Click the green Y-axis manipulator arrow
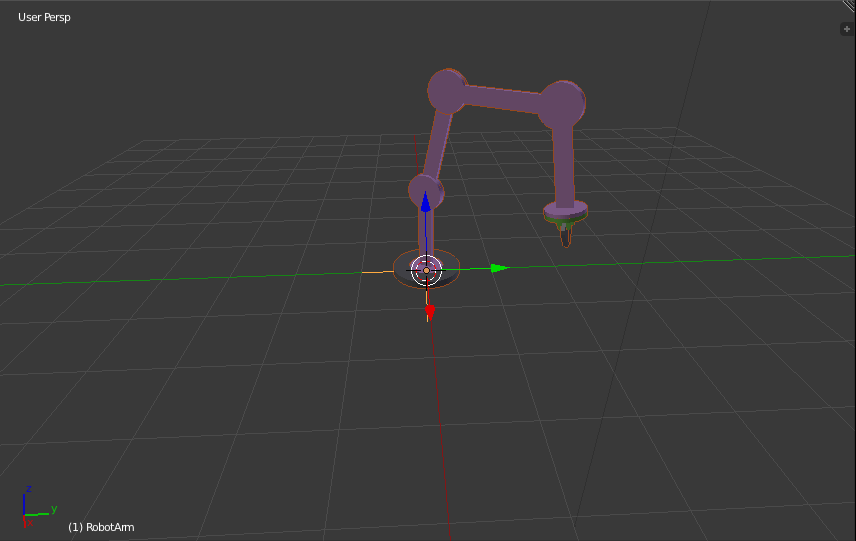This screenshot has width=856, height=541. point(500,268)
